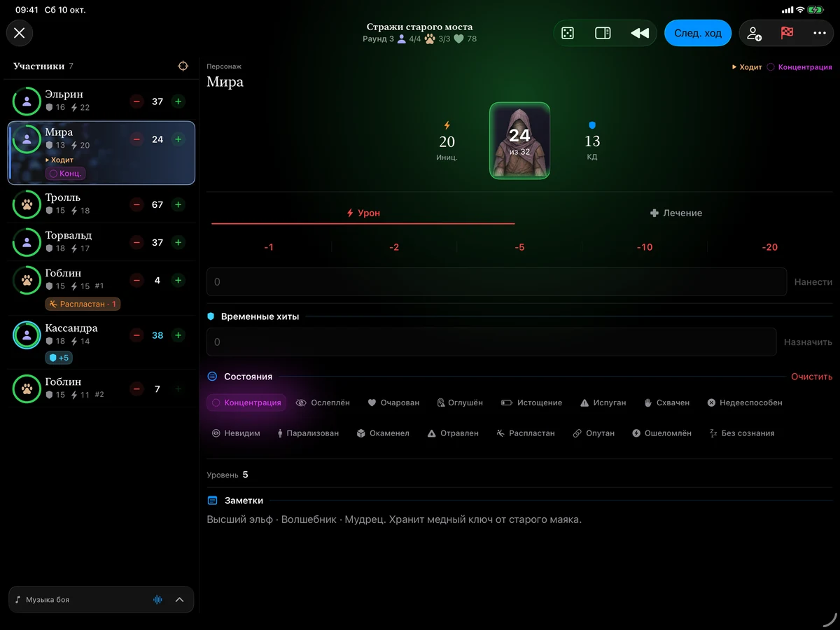Tap the music waveform icon
The height and width of the screenshot is (630, 840).
pyautogui.click(x=157, y=600)
